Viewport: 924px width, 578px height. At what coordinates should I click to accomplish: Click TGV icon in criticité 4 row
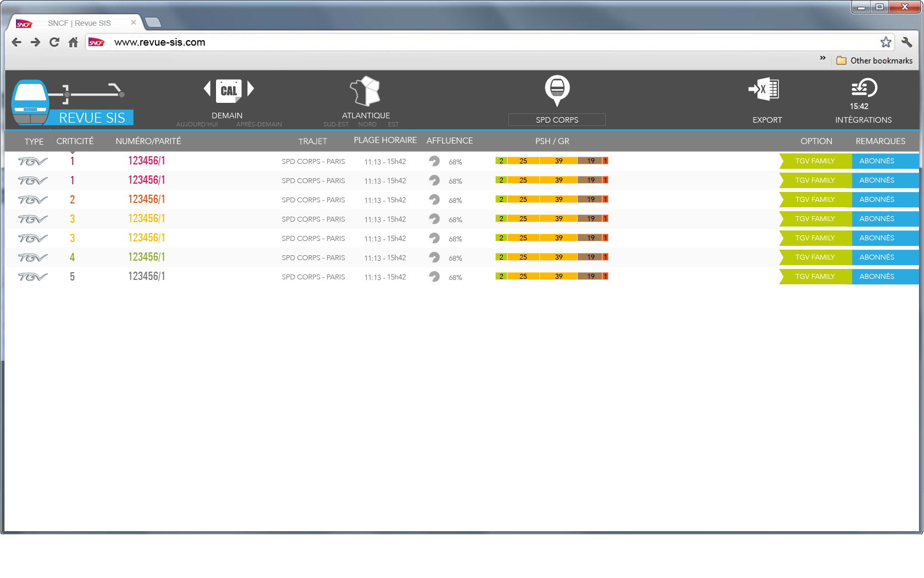pos(33,257)
